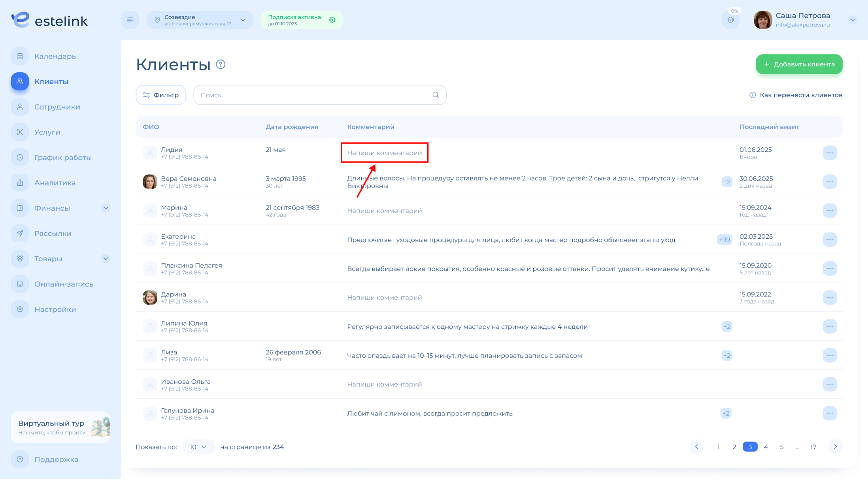Open Настройки in the sidebar
This screenshot has width=868, height=481.
55,309
